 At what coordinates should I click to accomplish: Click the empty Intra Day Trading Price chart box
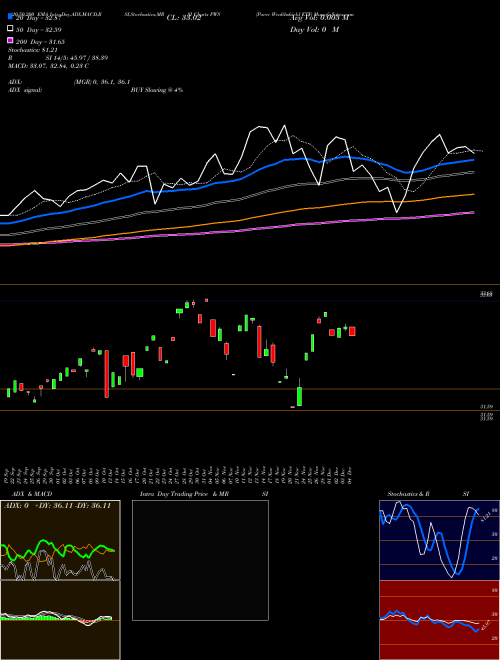[x=200, y=560]
